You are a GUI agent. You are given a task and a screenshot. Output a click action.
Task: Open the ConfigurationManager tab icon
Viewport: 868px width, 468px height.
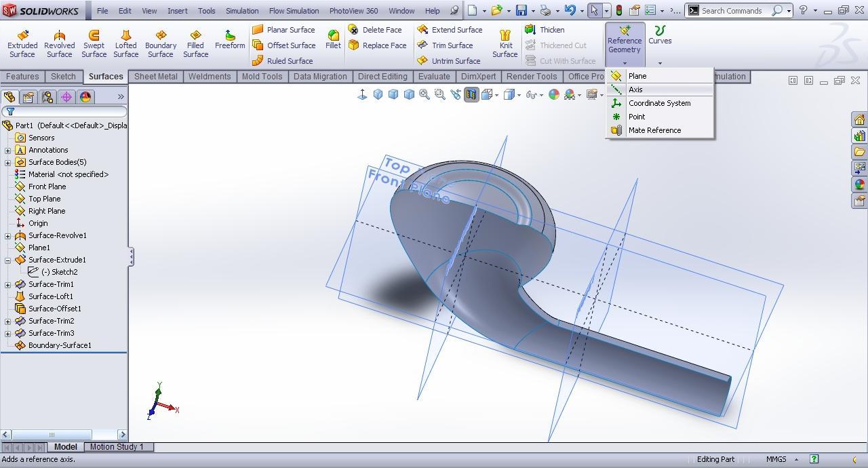(47, 97)
